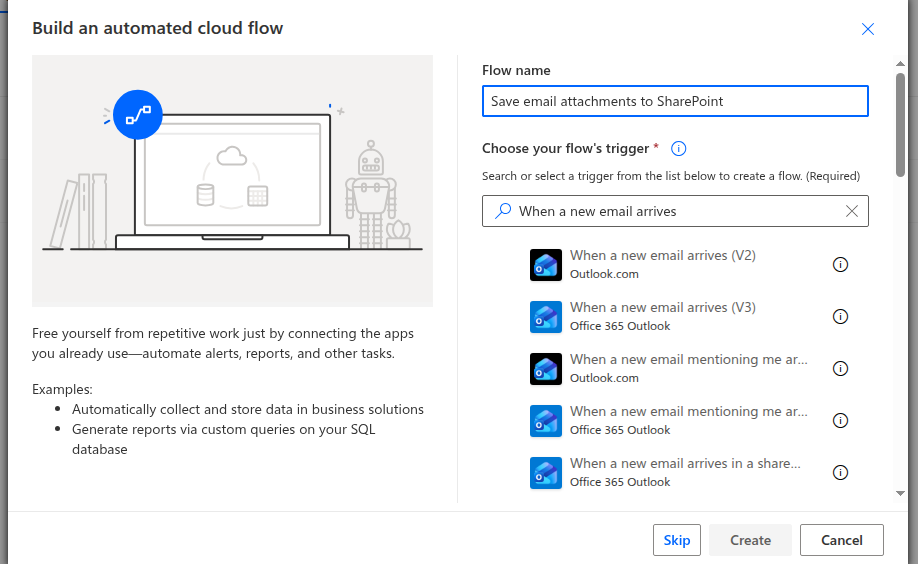The width and height of the screenshot is (918, 564).
Task: Choose the When a new email arrives (V3) trigger text
Action: (663, 307)
